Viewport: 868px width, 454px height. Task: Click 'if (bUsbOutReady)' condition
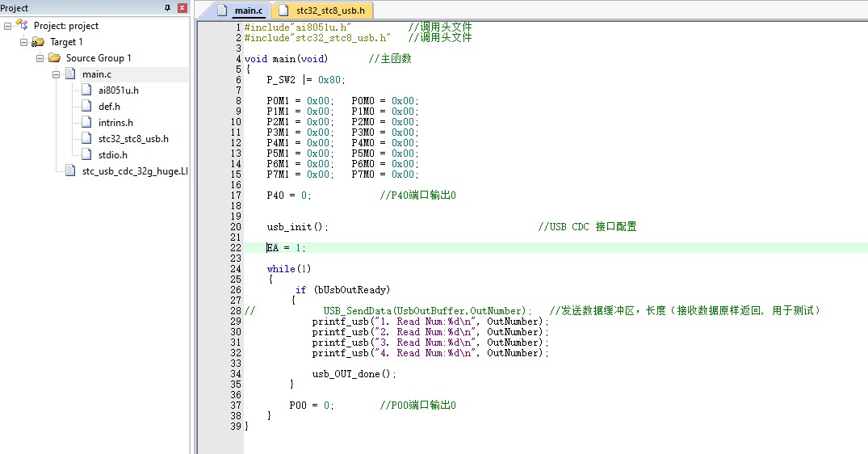coord(342,290)
